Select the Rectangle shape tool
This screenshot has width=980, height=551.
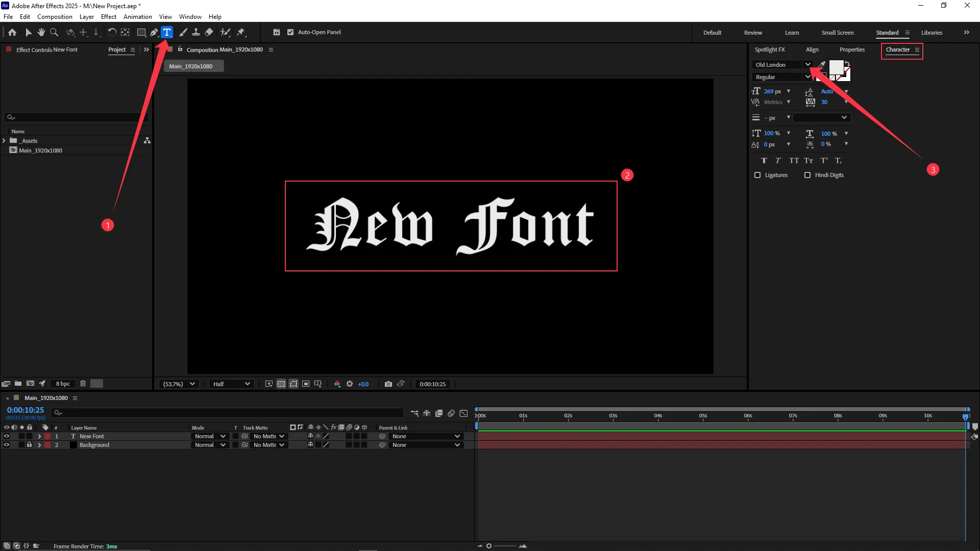[x=141, y=32]
